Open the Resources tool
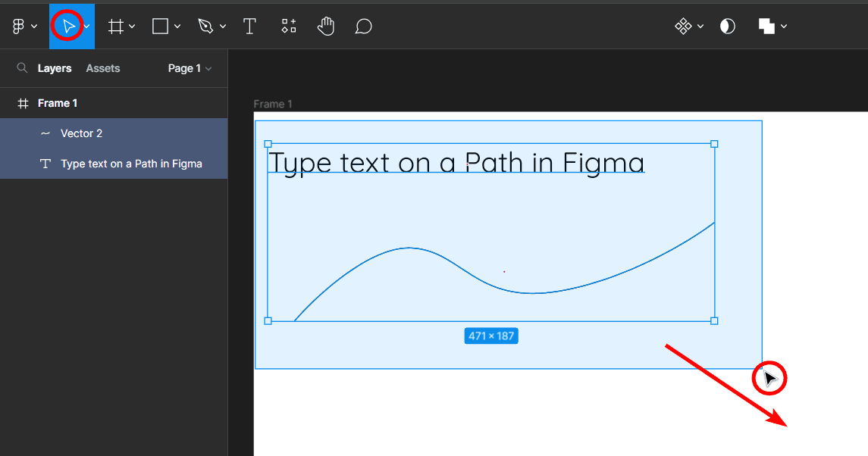This screenshot has height=456, width=868. (x=288, y=26)
